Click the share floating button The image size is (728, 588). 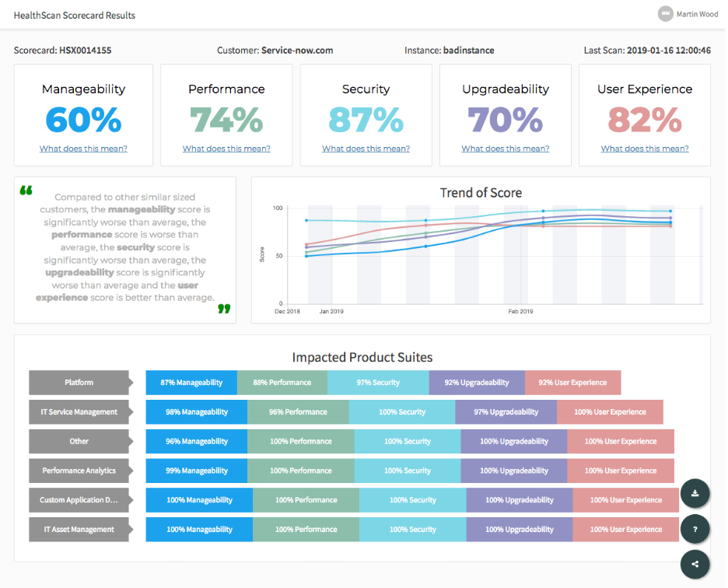click(695, 565)
